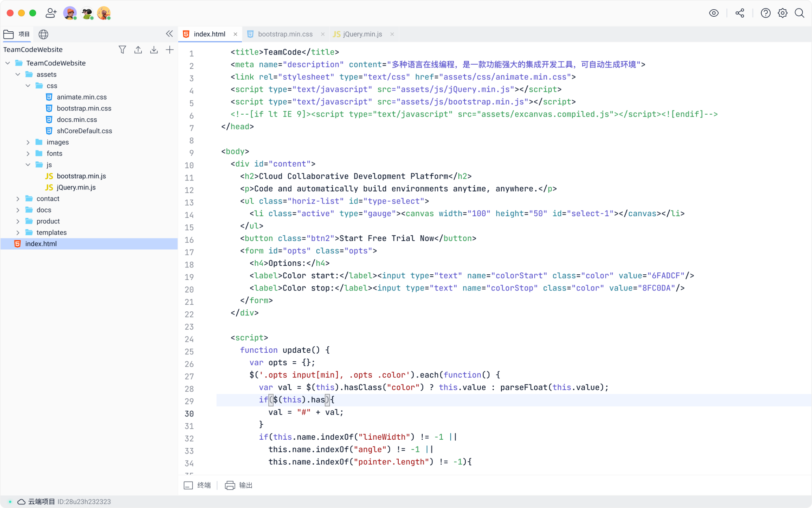Screen dimensions: 812x508
Task: Switch to jQuery.min.js tab
Action: pyautogui.click(x=362, y=34)
